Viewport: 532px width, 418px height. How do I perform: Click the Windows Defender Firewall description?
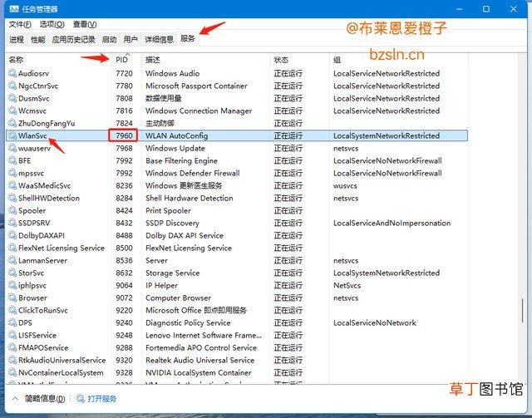tap(192, 173)
